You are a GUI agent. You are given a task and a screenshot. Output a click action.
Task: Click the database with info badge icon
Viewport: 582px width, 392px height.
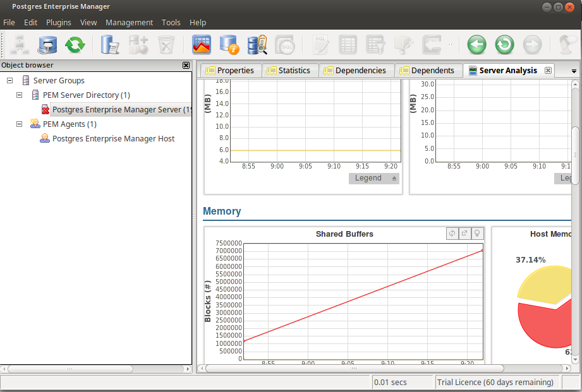pos(229,45)
